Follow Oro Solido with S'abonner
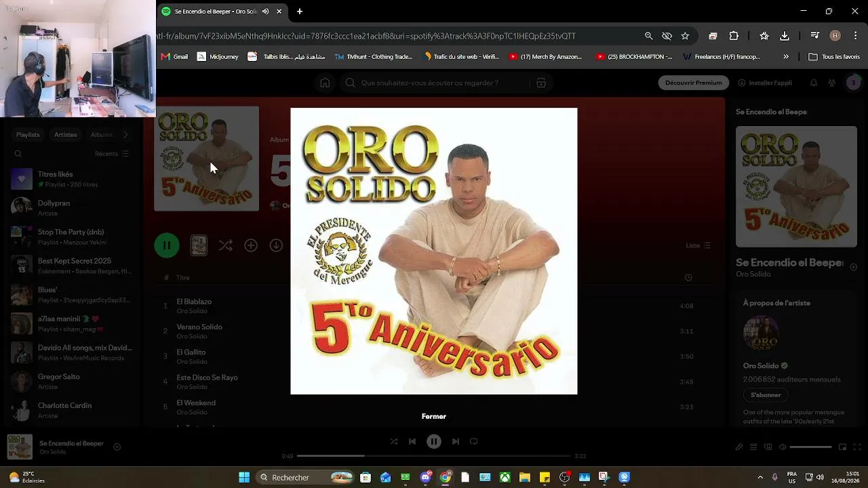This screenshot has width=868, height=488. (x=766, y=395)
